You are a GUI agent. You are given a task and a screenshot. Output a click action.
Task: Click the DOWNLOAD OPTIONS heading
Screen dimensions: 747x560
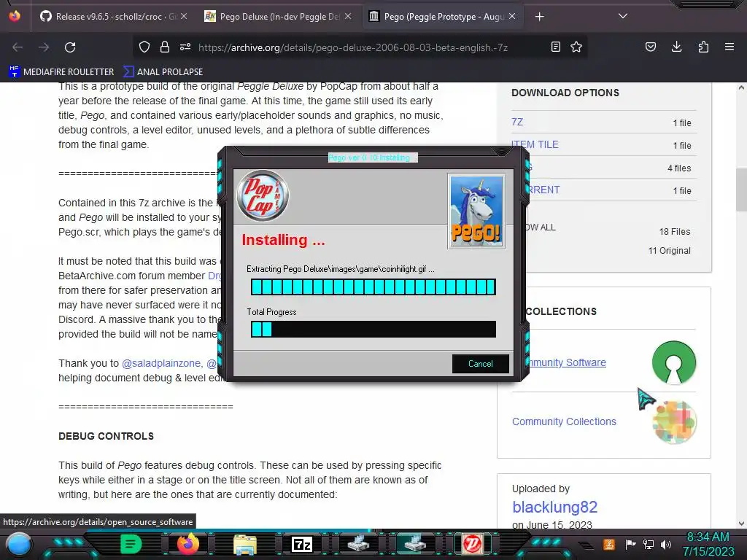[565, 93]
